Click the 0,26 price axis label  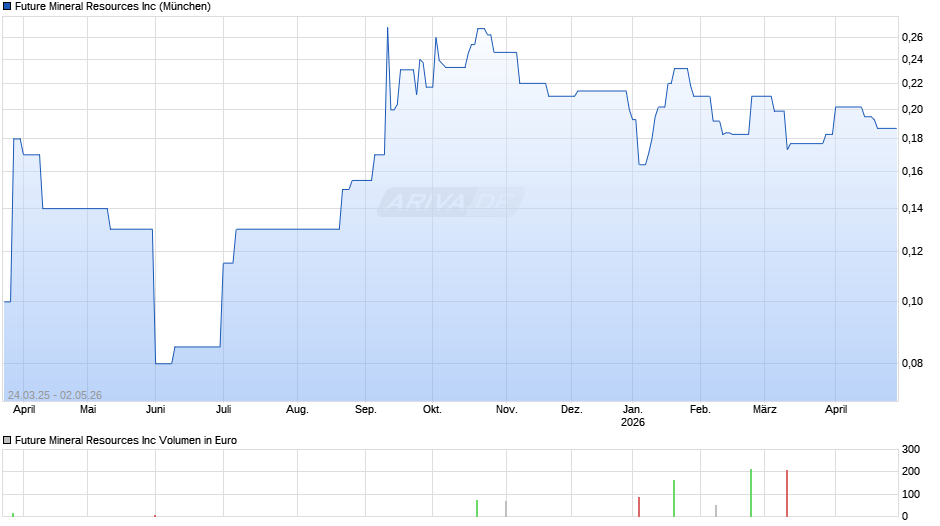(x=912, y=38)
